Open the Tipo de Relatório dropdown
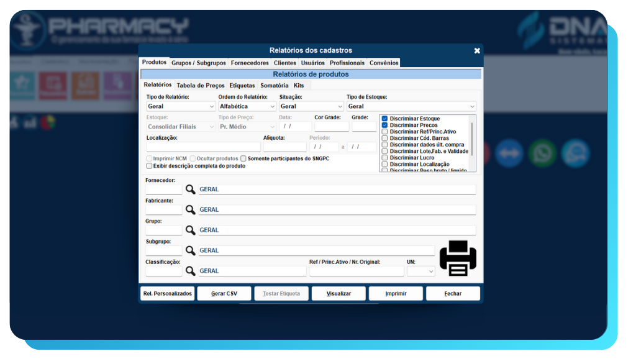636x364 pixels. click(x=181, y=106)
